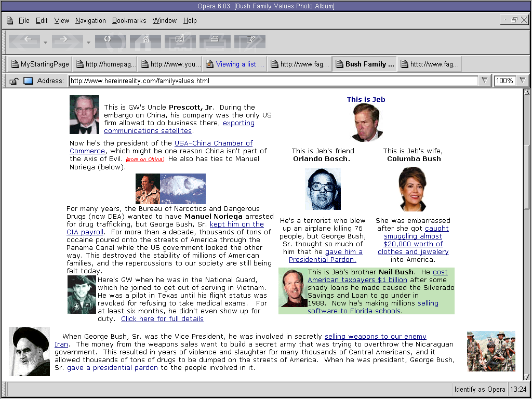532x399 pixels.
Task: Restore the inner page window button
Action: tap(515, 20)
